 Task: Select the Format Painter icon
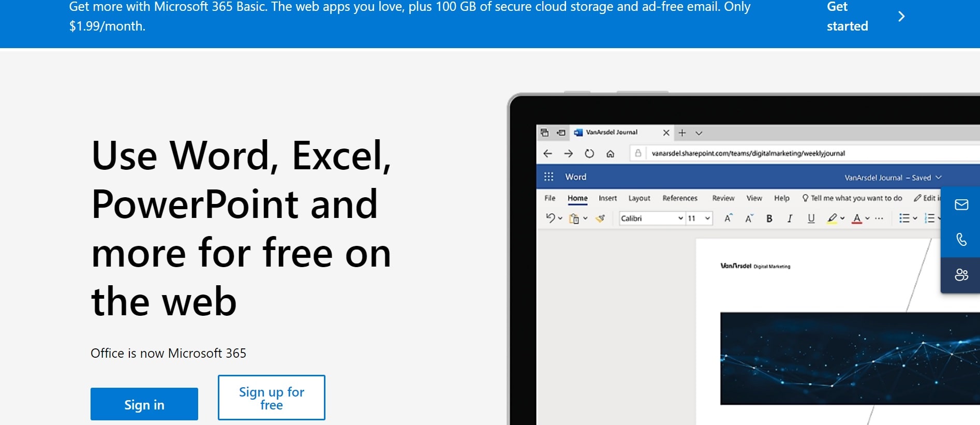tap(600, 218)
